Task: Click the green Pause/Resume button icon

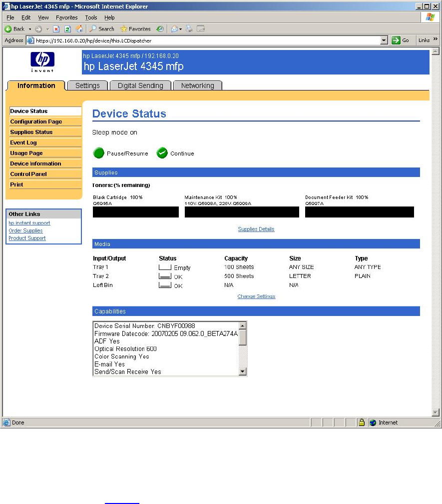Action: [99, 153]
